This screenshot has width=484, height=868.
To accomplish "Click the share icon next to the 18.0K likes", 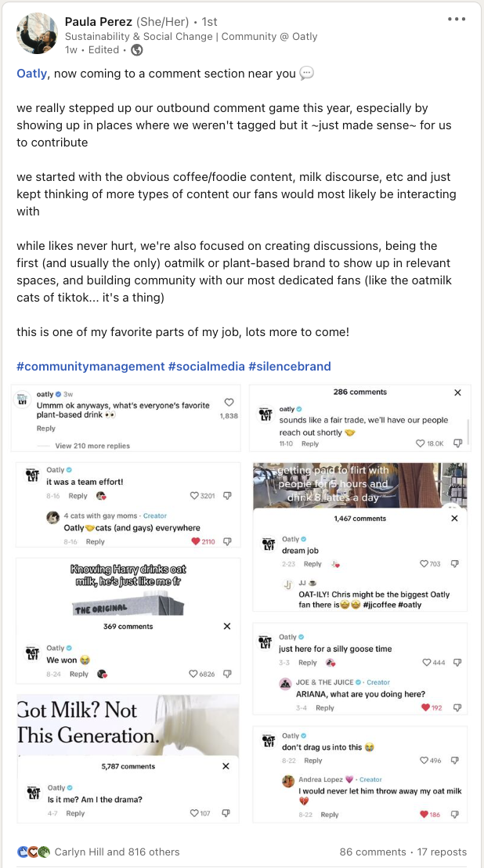I will click(458, 443).
